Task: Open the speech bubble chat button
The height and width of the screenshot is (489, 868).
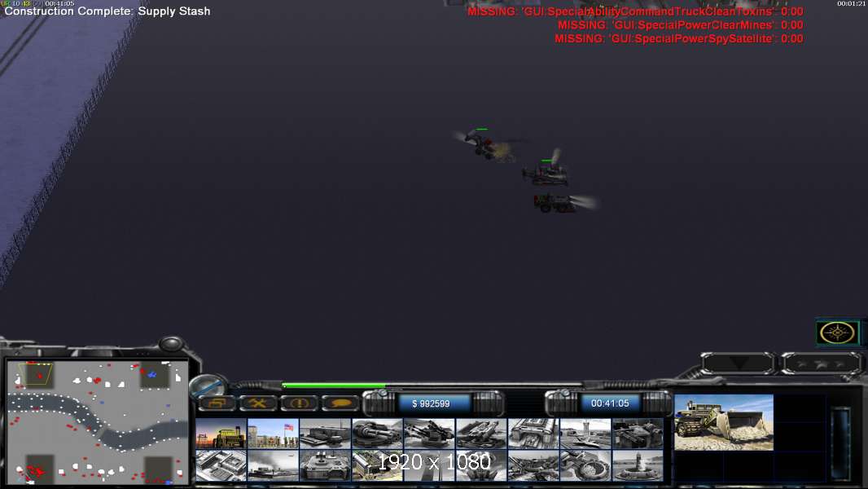Action: click(x=340, y=403)
